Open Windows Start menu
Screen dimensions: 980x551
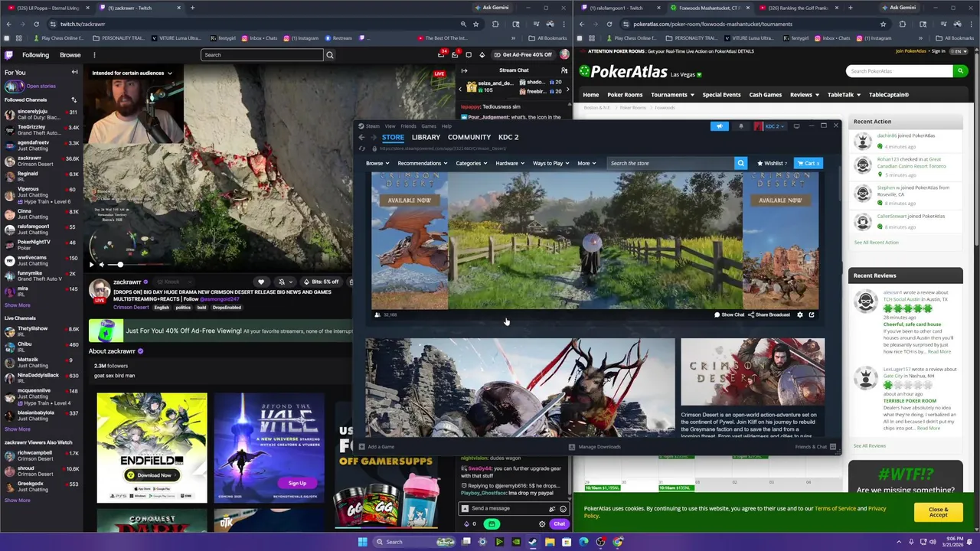pos(362,542)
